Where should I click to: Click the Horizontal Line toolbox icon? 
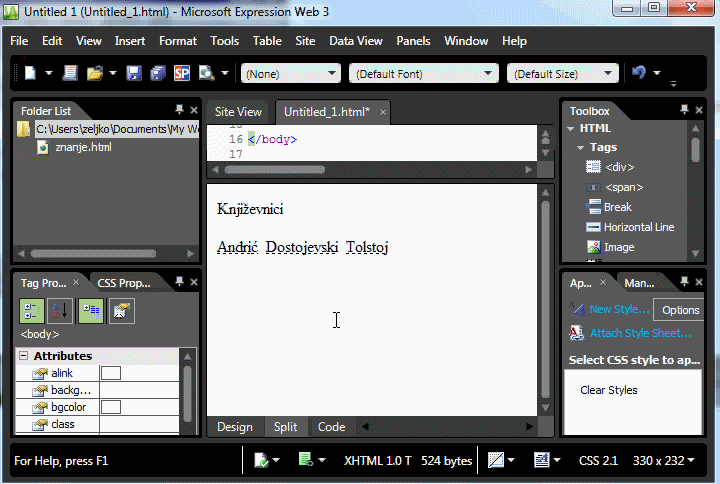point(593,227)
